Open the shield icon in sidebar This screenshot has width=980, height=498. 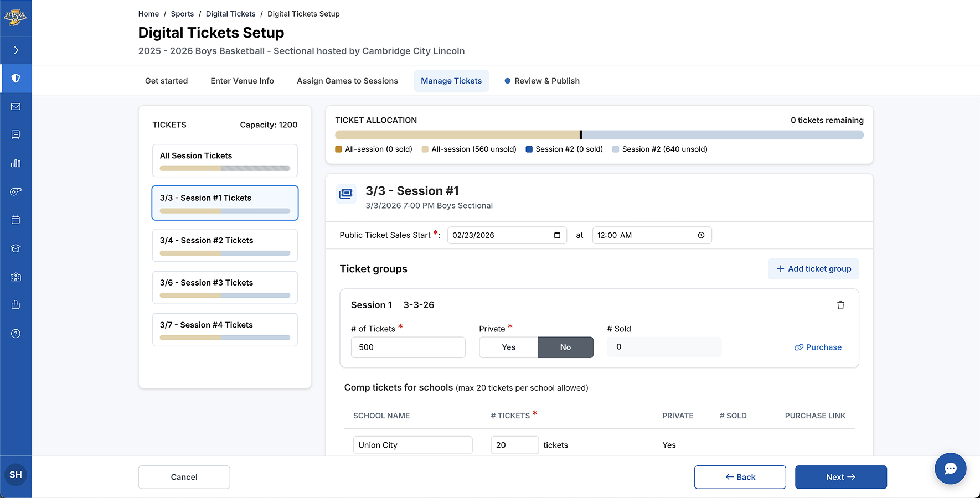(x=16, y=79)
